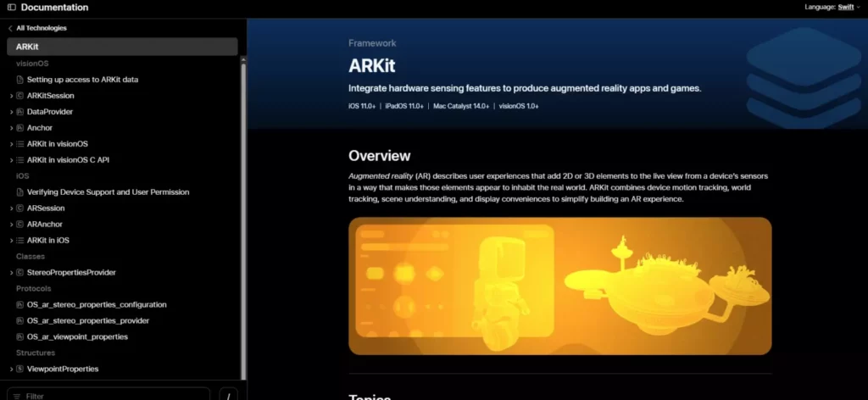Open StereoPropertiesProvider in the sidebar
Screen dimensions: 868x400
click(x=71, y=272)
